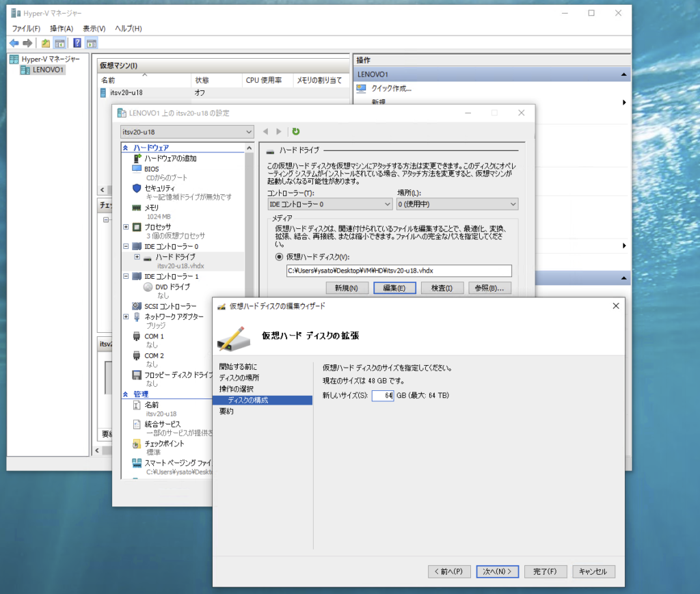
Task: Open the 操作(A) menu
Action: point(62,28)
